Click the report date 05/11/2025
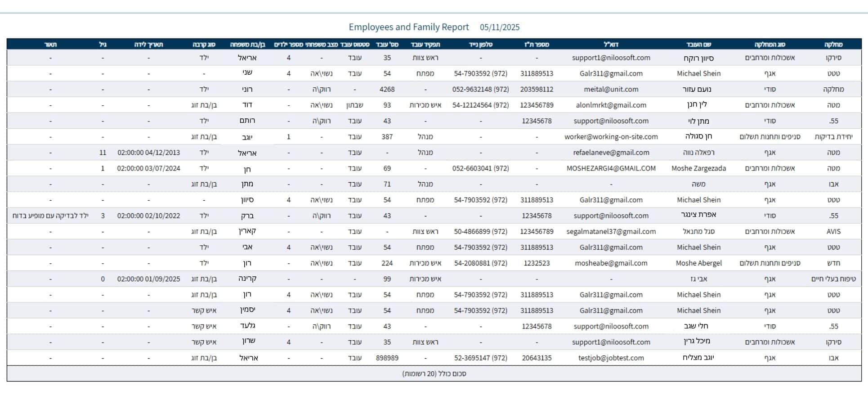868x405 pixels. point(499,27)
